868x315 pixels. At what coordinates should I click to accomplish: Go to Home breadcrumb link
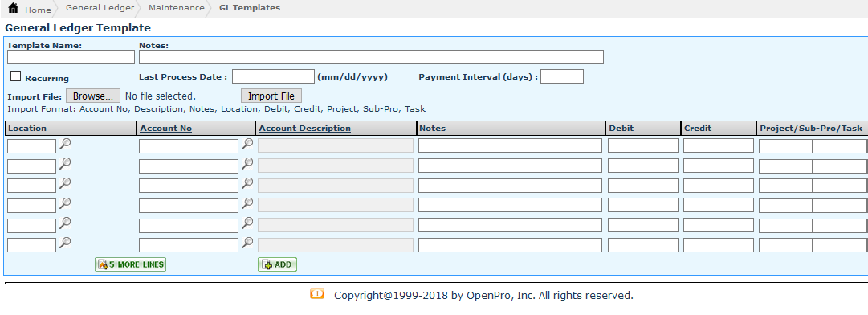click(x=38, y=10)
